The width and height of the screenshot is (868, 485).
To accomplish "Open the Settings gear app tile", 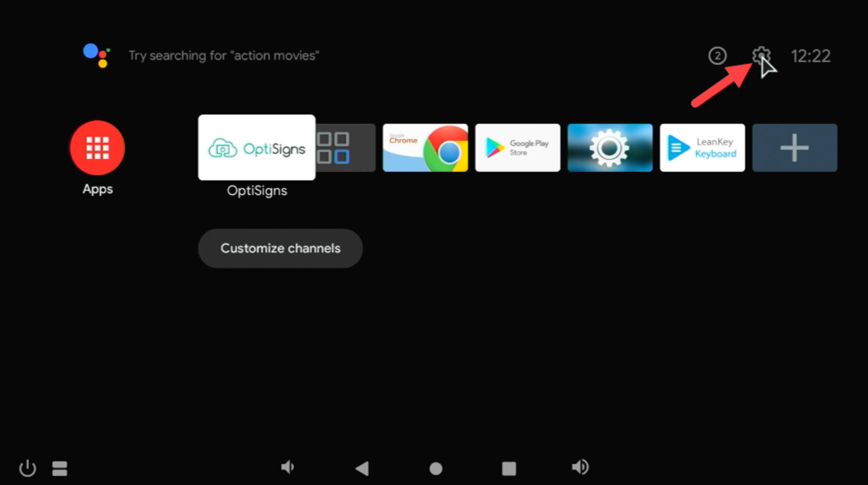I will click(x=610, y=148).
